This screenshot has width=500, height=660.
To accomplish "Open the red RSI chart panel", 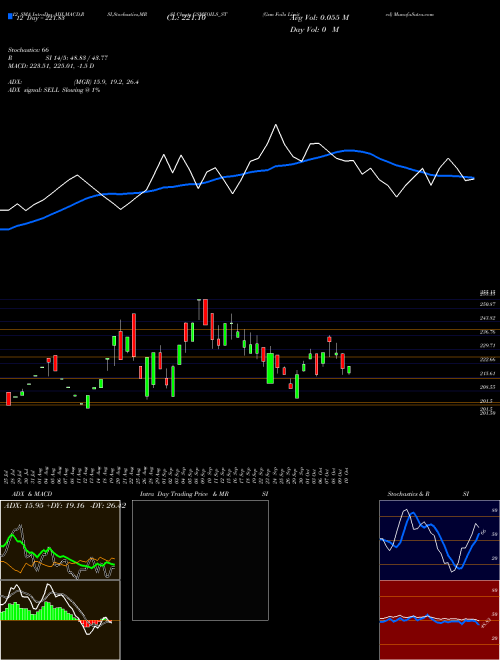I will tap(439, 620).
